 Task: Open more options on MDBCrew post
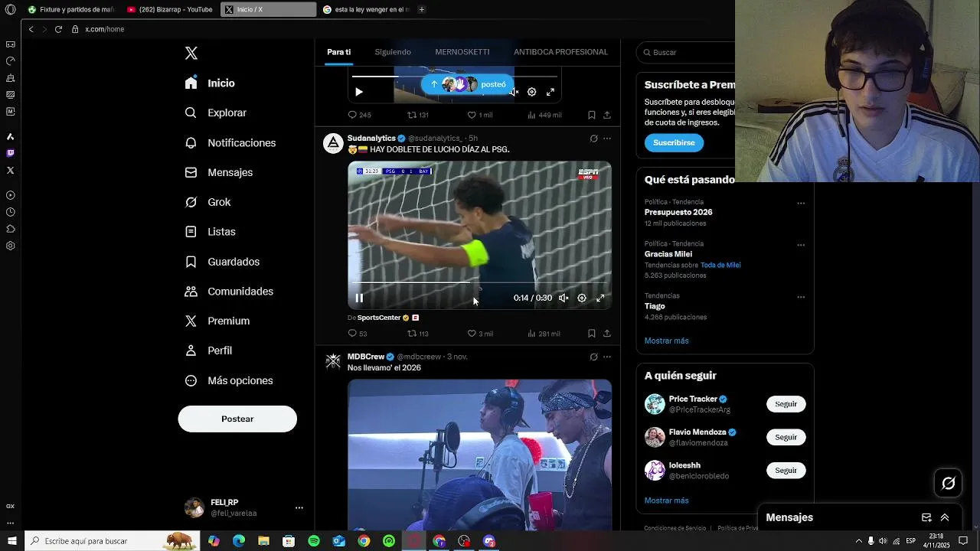click(x=607, y=357)
